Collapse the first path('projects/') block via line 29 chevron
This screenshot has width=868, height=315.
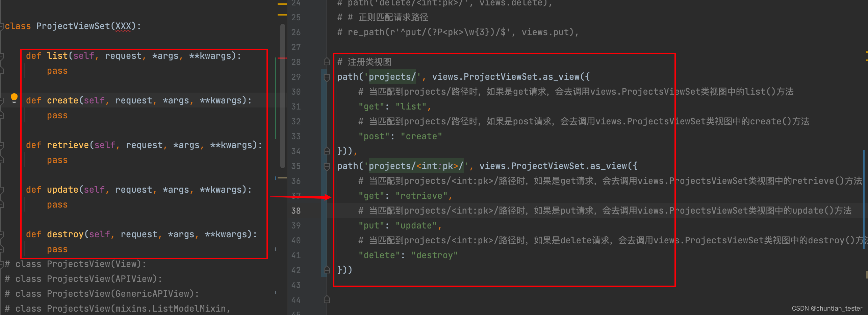coord(327,77)
